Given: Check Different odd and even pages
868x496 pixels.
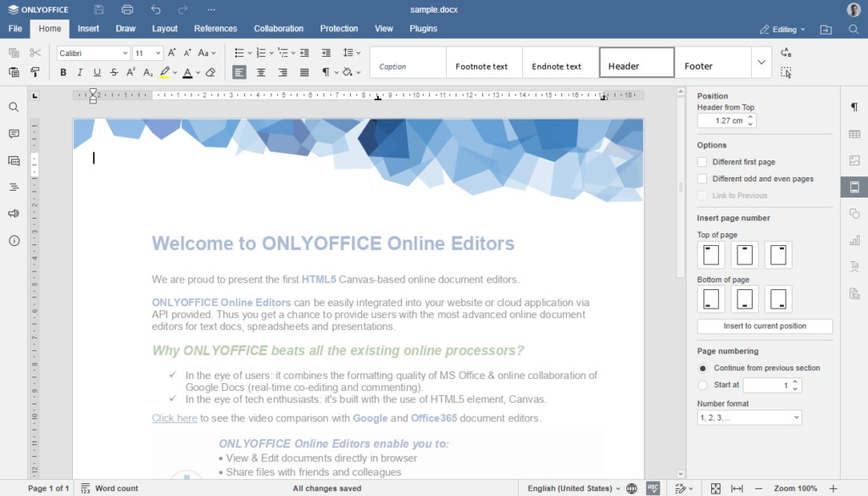Looking at the screenshot, I should coord(702,178).
